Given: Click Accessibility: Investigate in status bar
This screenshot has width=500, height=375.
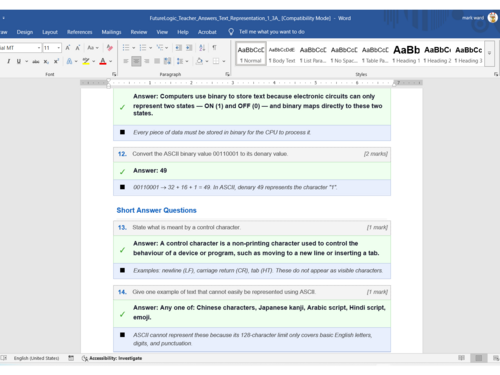Looking at the screenshot, I should point(112,358).
